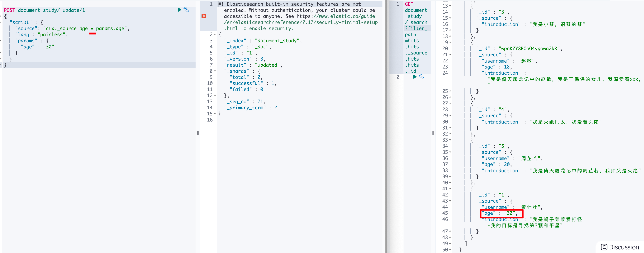The height and width of the screenshot is (253, 644).
Task: Click "_primary_term" : 2 line
Action: pyautogui.click(x=250, y=108)
